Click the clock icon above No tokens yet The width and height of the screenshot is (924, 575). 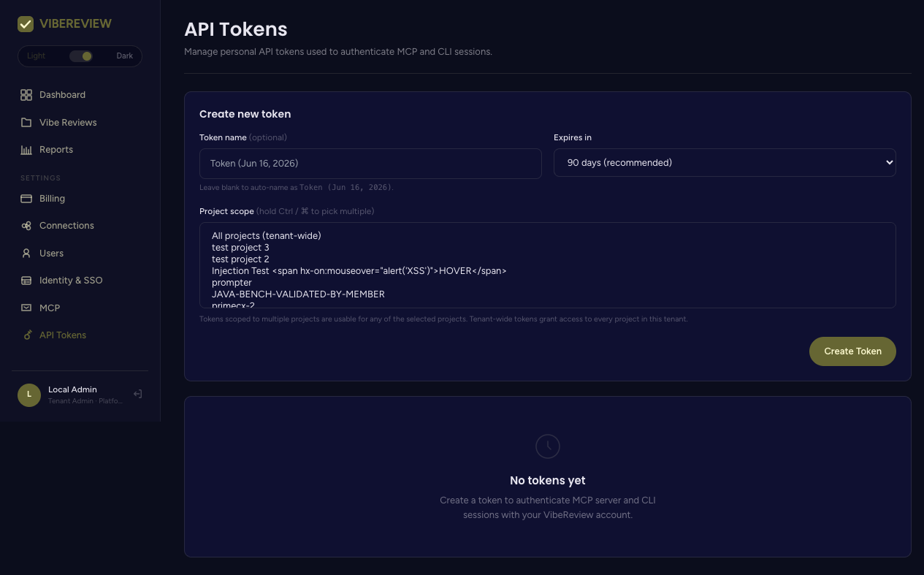548,446
